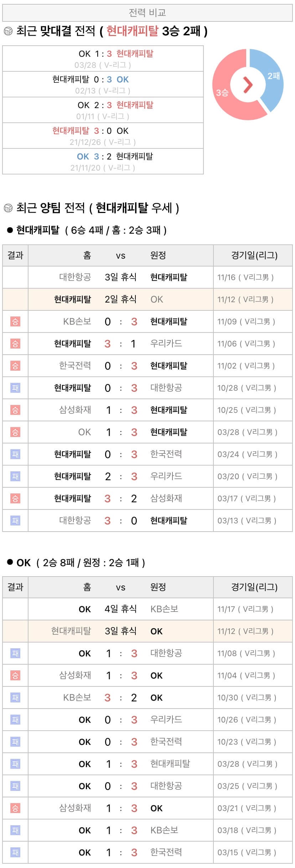Image resolution: width=295 pixels, height=868 pixels.
Task: Open the 21/11/20 head-to-head match result
Action: coord(103,162)
